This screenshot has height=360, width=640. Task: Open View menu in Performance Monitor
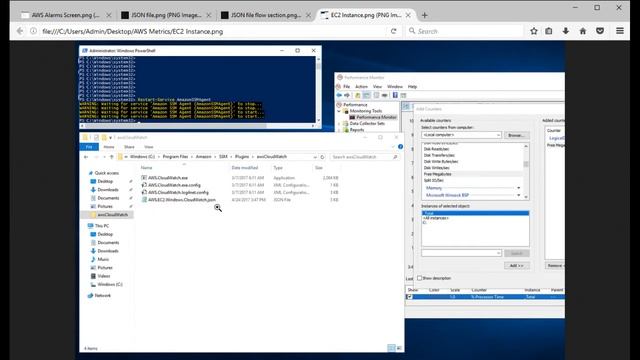[x=377, y=87]
